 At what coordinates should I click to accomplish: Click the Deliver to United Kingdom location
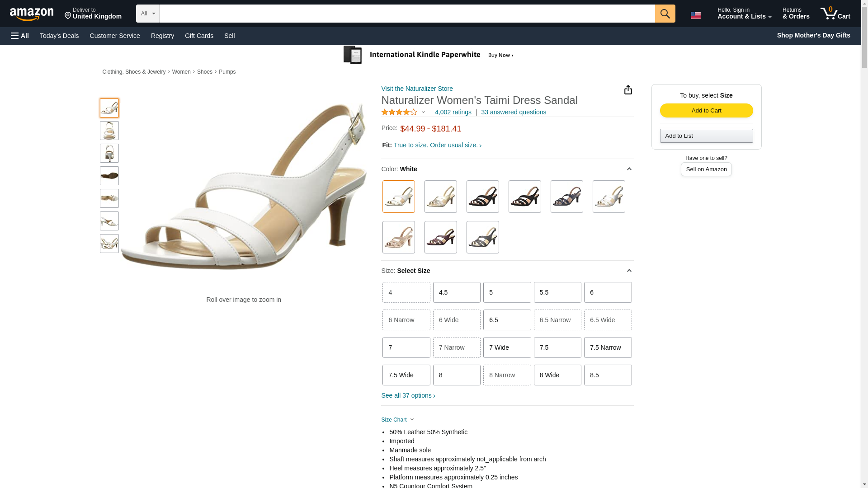(93, 14)
